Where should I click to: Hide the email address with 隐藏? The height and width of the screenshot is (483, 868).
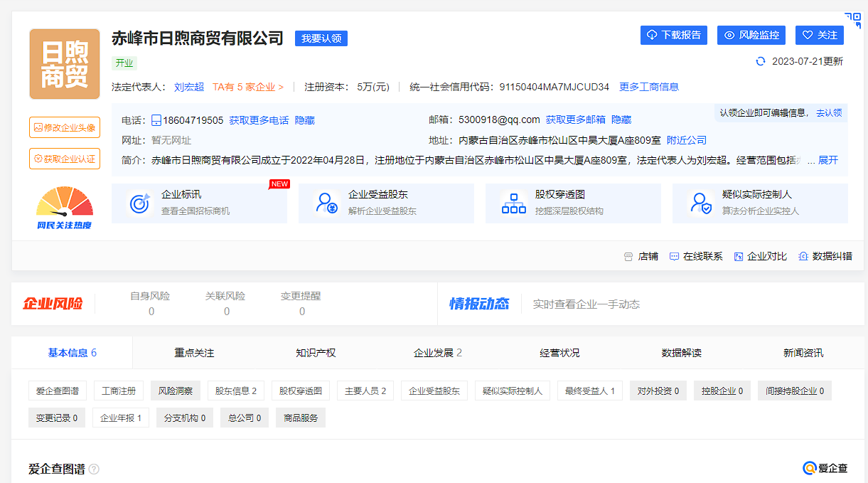click(x=621, y=120)
